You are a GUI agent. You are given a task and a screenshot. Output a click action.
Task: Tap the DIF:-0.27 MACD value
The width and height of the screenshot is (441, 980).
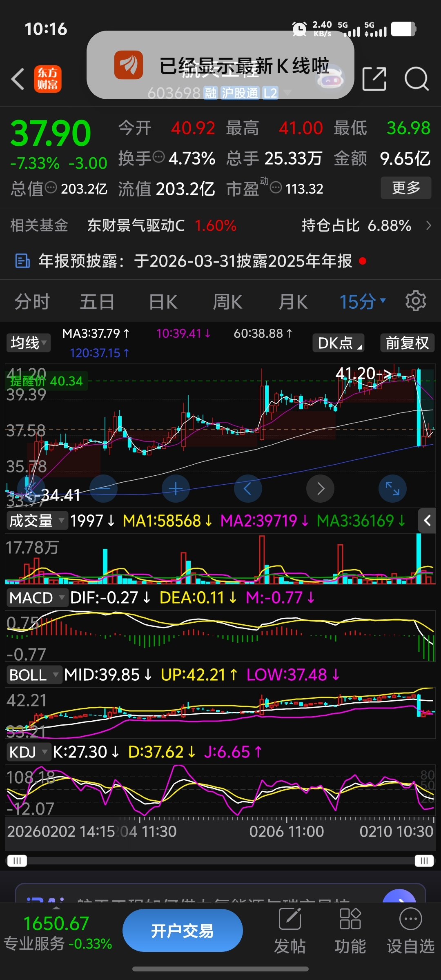tap(110, 598)
